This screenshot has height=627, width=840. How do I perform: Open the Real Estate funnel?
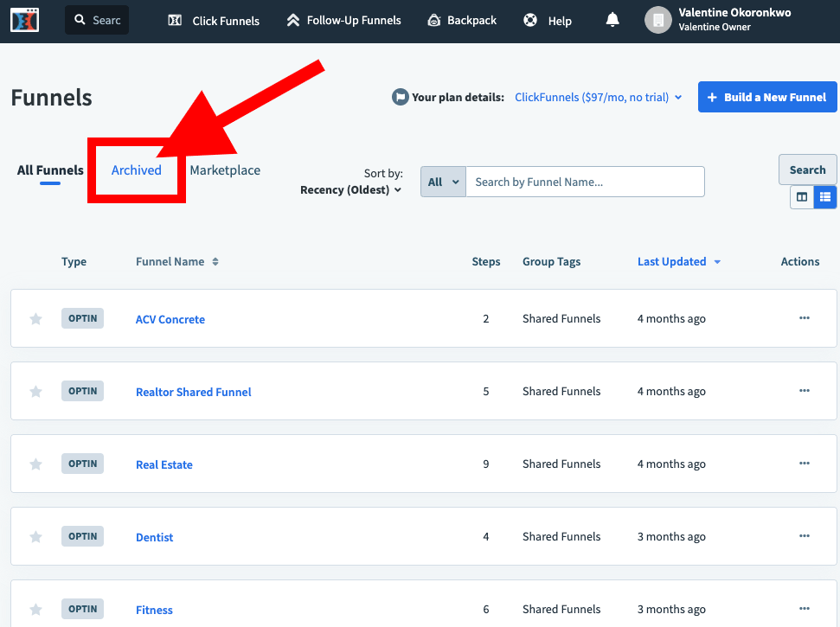(164, 464)
